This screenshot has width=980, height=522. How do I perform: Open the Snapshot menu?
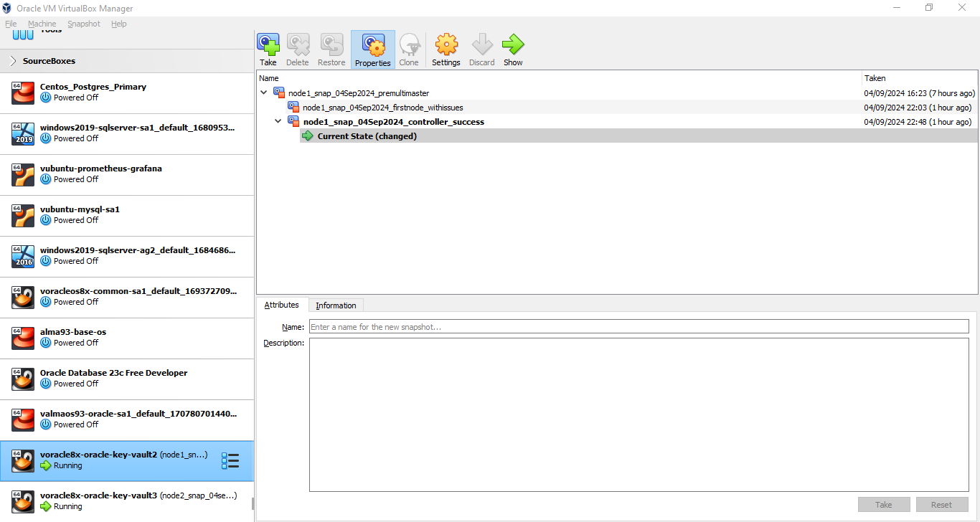(x=84, y=24)
